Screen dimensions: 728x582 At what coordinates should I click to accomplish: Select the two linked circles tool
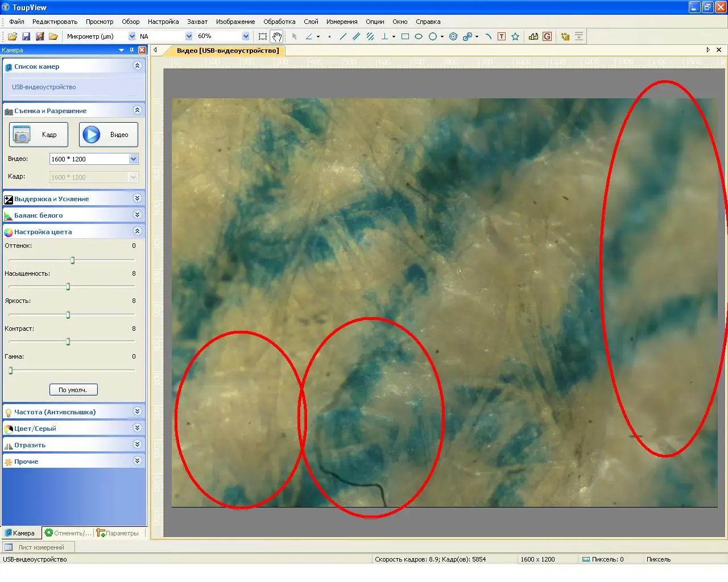click(467, 36)
